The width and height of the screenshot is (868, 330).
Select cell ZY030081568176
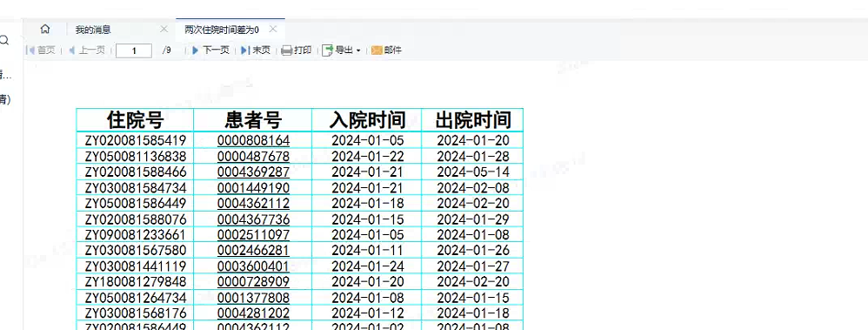pyautogui.click(x=135, y=313)
